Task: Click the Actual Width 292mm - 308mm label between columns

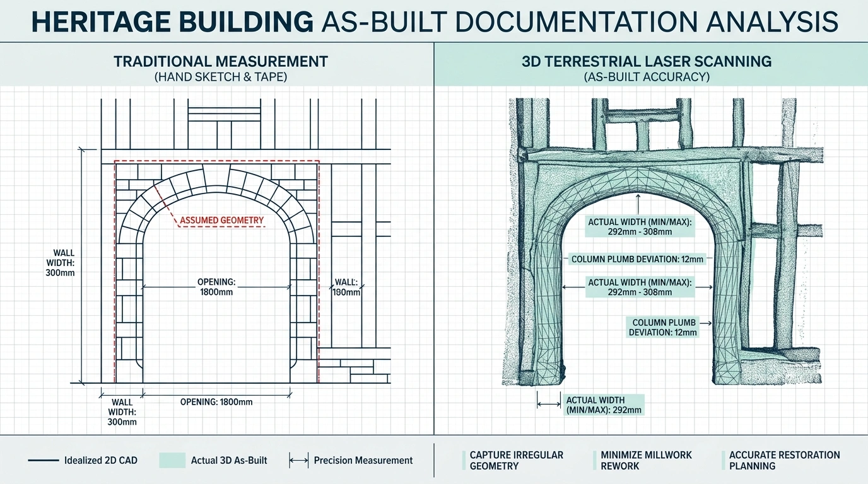Action: [x=640, y=287]
